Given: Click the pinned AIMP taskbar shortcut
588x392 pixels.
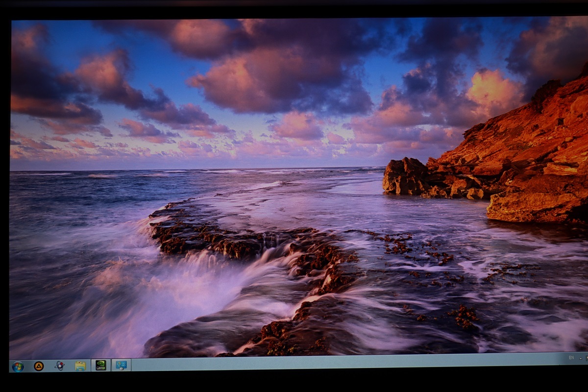Looking at the screenshot, I should [x=39, y=366].
